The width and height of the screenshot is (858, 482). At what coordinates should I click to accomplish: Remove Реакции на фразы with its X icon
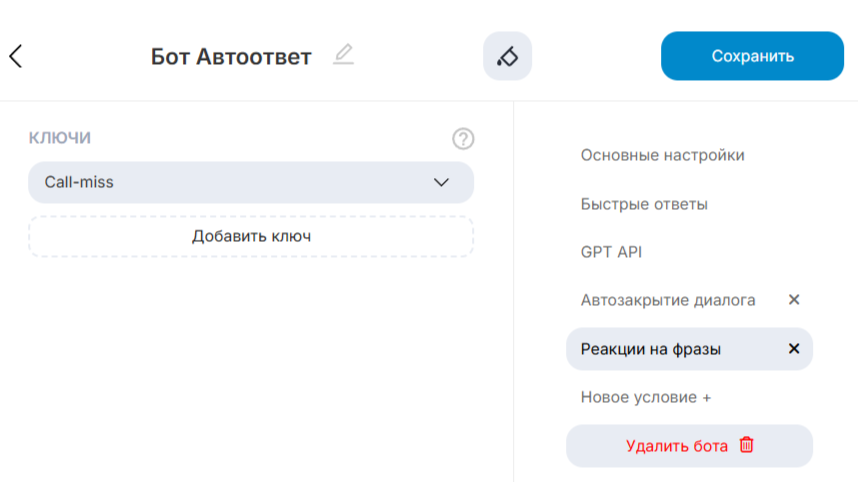click(x=794, y=349)
